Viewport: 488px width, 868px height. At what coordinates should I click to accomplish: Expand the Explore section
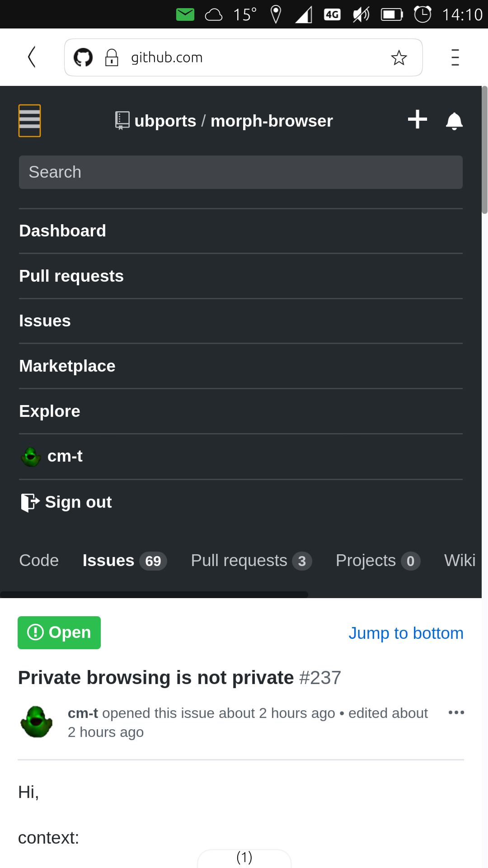coord(49,411)
